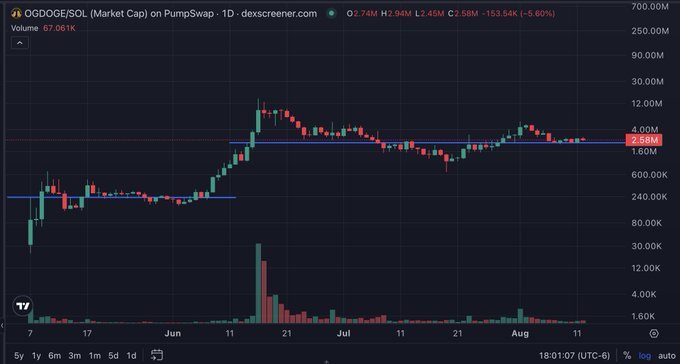Click the OGDOGE/SOL chart title text

point(170,13)
